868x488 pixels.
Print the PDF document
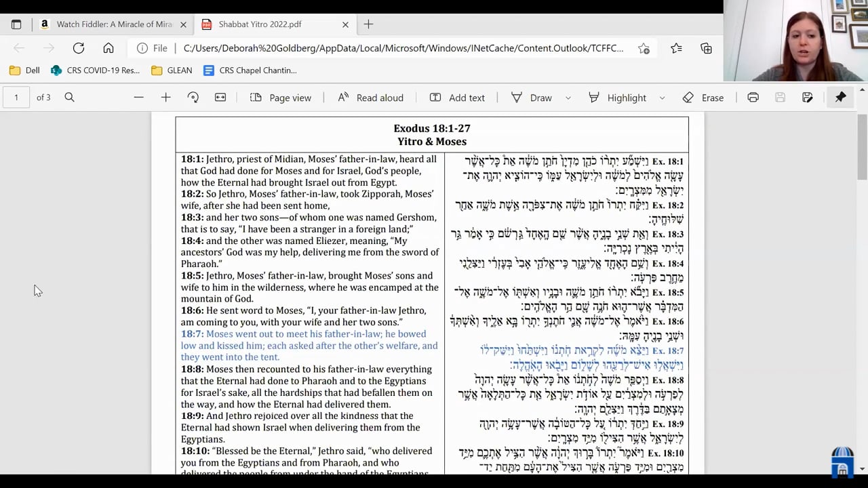coord(753,98)
